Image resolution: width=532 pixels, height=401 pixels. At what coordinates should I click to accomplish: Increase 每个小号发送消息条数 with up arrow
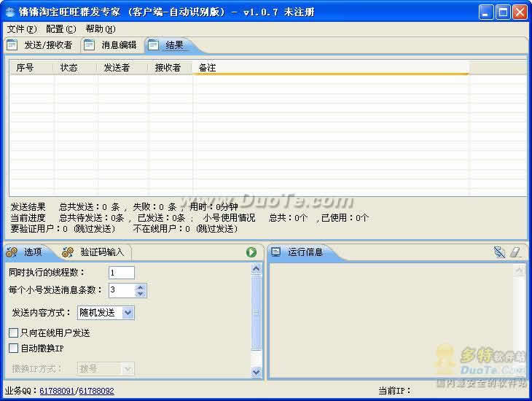coord(140,287)
